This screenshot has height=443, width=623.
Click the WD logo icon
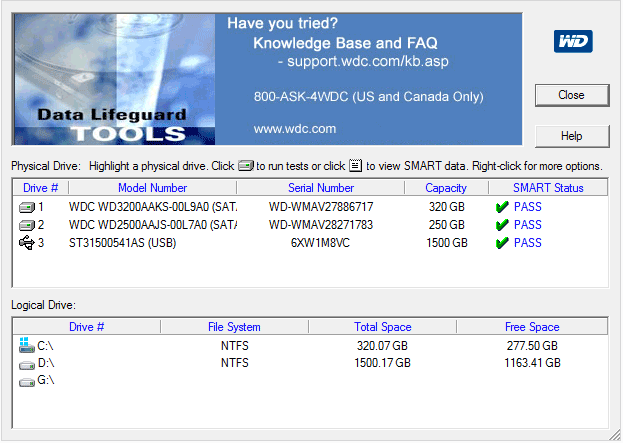573,41
